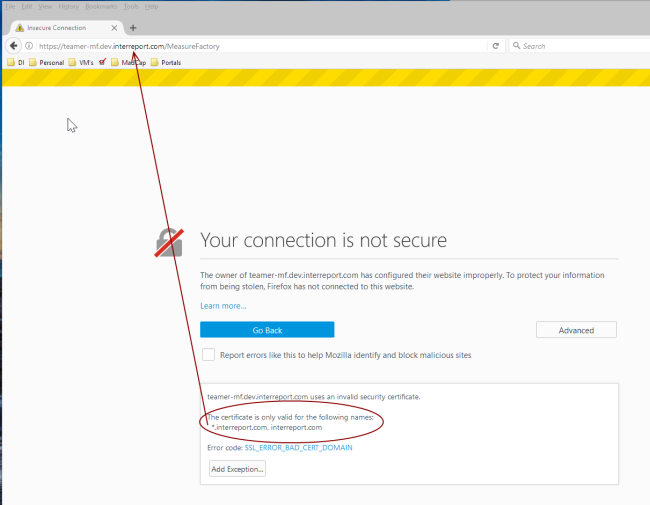Open the SSL_ERROR_BAD_CERT_DOMAIN error code link

(298, 447)
